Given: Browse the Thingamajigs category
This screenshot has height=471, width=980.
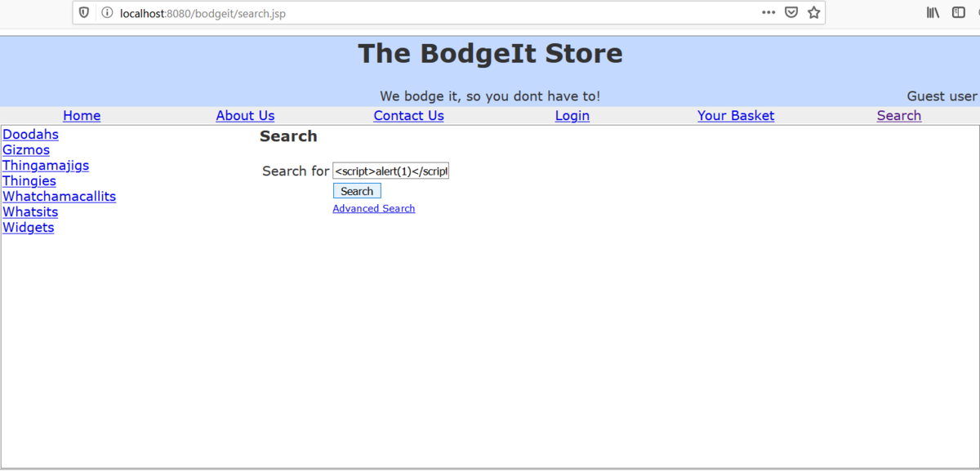Looking at the screenshot, I should point(46,166).
